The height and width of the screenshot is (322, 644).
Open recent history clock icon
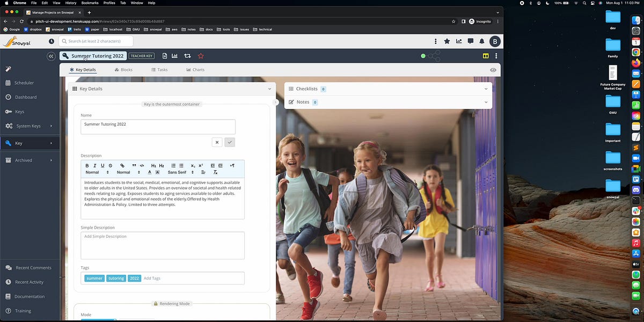52,41
